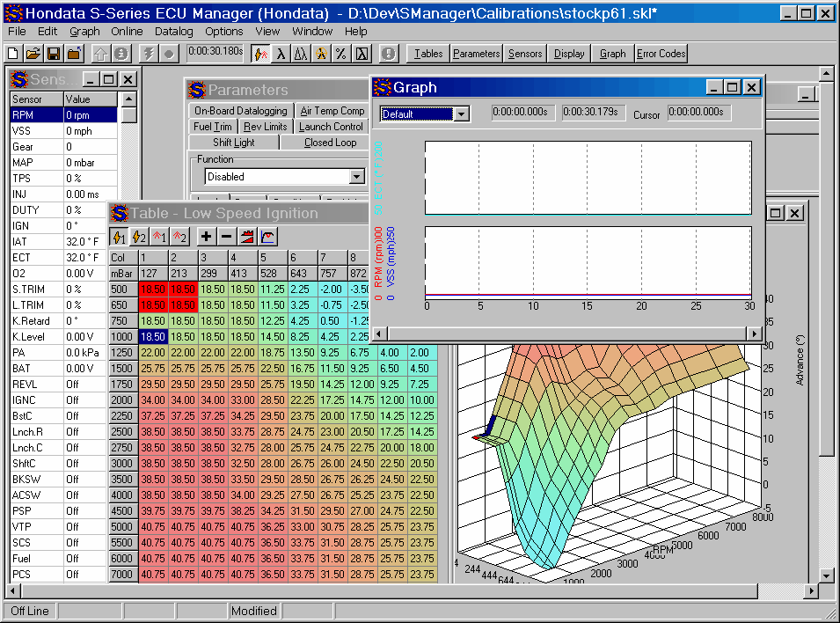This screenshot has width=840, height=623.
Task: Click the Tables toolbar button
Action: (428, 54)
